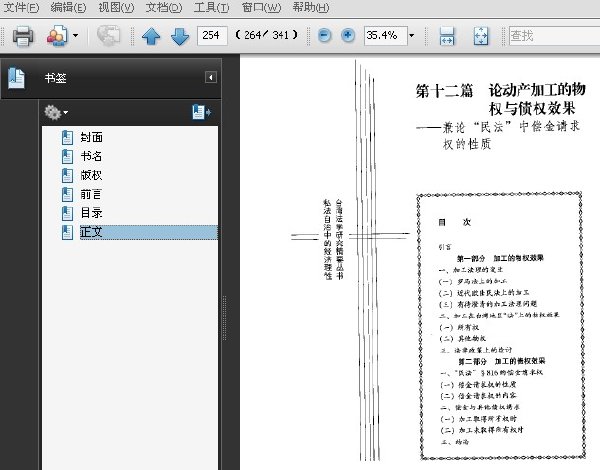Open the zoom level dropdown arrow

pos(411,36)
